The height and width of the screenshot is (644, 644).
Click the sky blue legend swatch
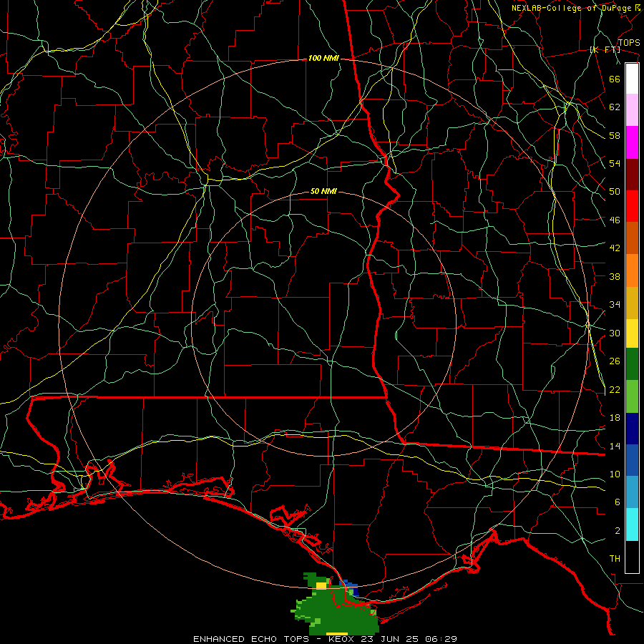[632, 492]
